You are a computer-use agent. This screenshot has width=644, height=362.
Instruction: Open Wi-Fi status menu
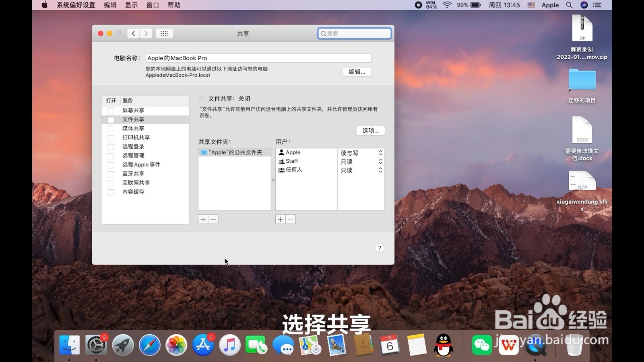[x=447, y=5]
